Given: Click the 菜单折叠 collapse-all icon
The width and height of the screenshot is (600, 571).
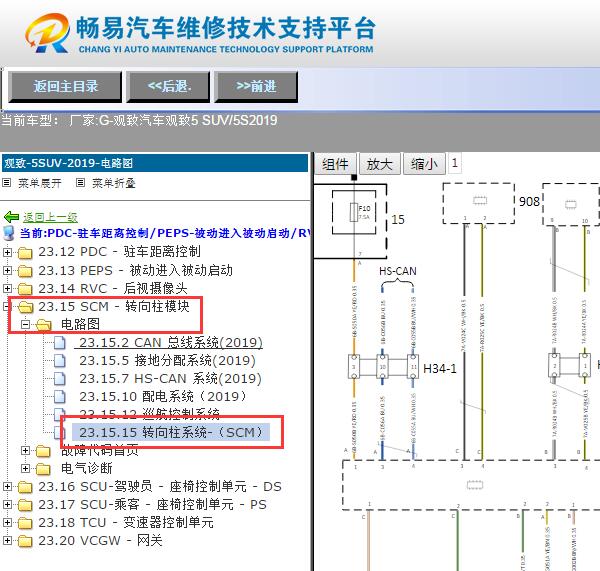Looking at the screenshot, I should [x=80, y=183].
